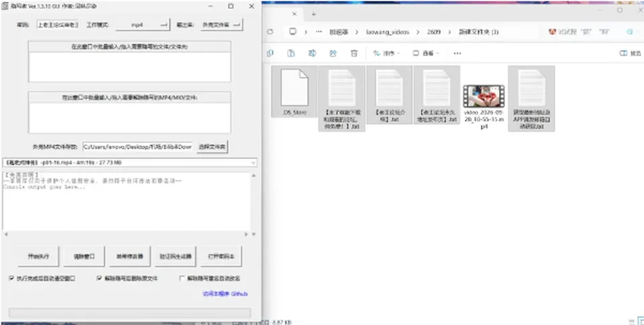This screenshot has width=644, height=325.
Task: Click console scrollbar down arrow
Action: [x=254, y=234]
